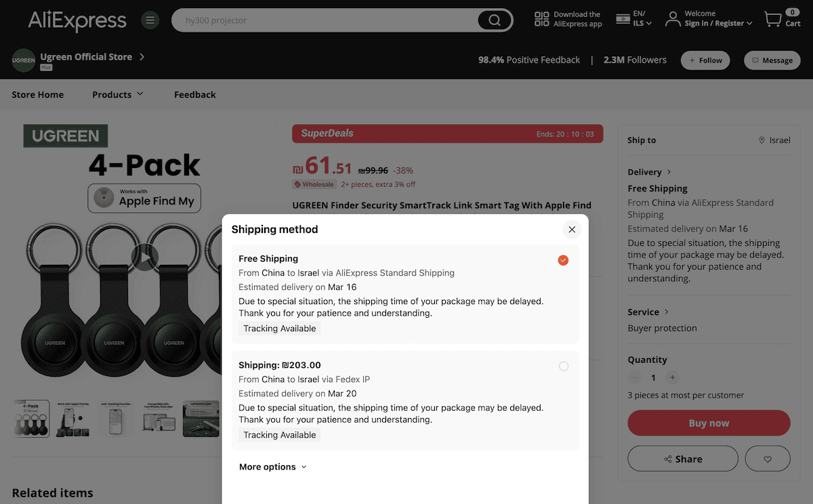Select the Fedex IP shipping option

pyautogui.click(x=563, y=366)
